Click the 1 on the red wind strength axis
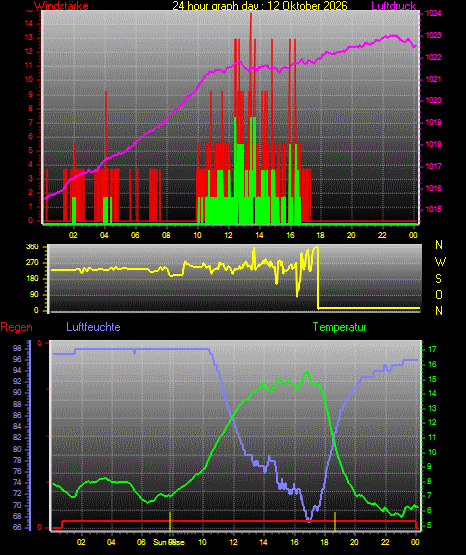This screenshot has height=555, width=466. click(x=30, y=207)
